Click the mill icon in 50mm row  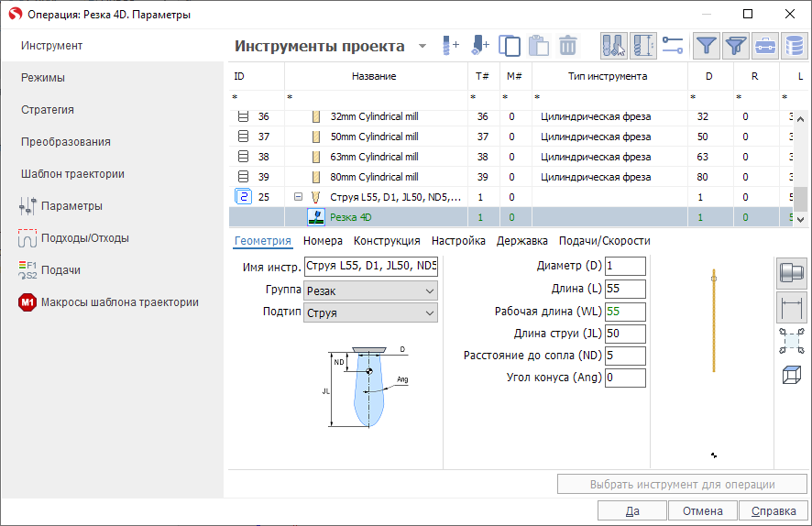click(x=316, y=137)
